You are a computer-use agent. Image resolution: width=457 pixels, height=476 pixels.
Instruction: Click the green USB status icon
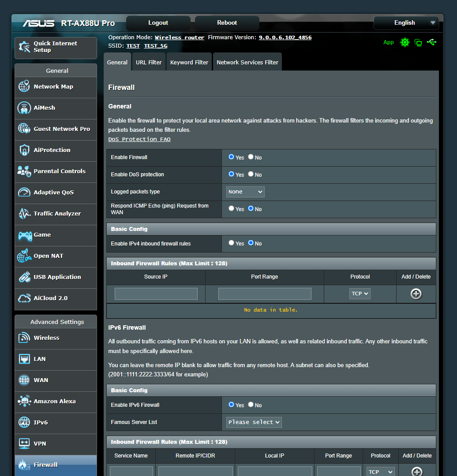[x=432, y=42]
